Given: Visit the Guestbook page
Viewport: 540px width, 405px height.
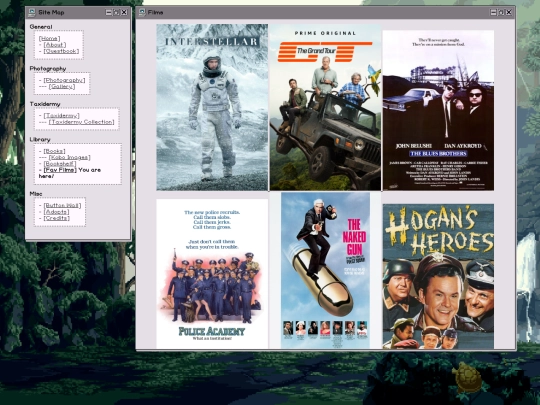Looking at the screenshot, I should pos(61,51).
